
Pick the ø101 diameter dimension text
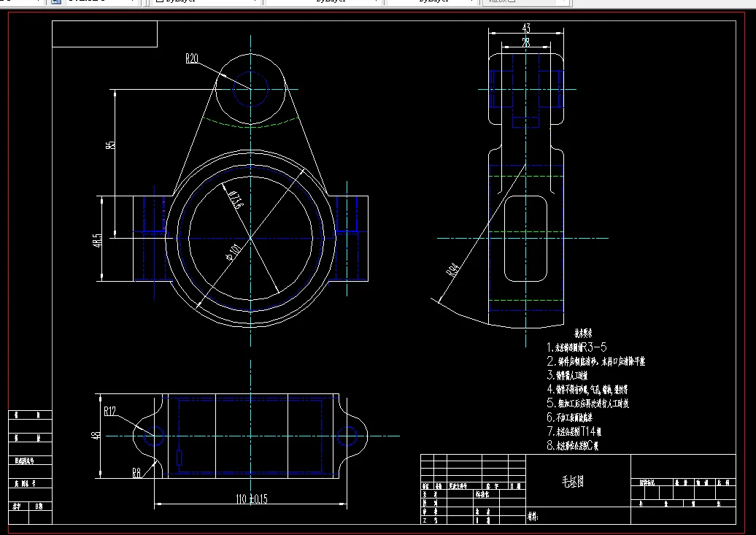click(x=234, y=253)
